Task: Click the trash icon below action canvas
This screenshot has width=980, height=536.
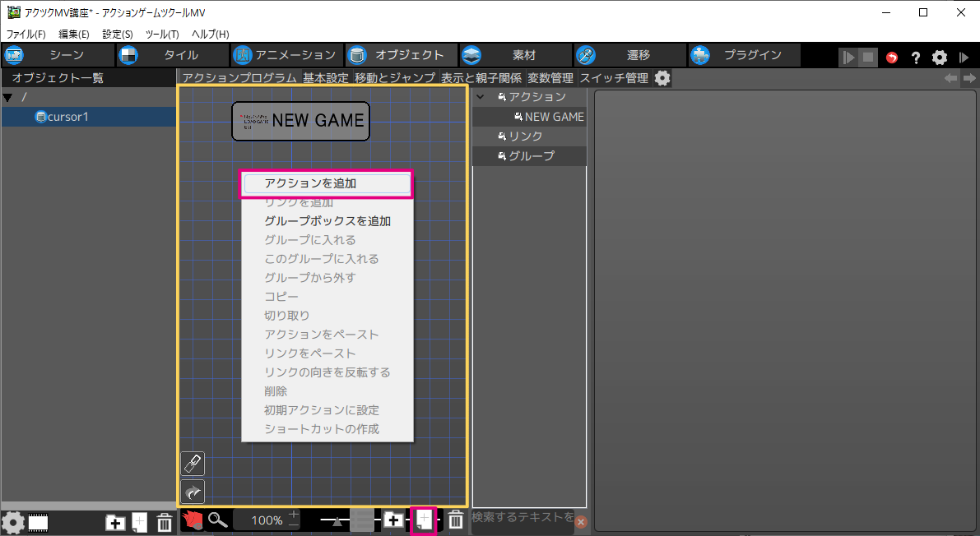Action: pos(455,520)
